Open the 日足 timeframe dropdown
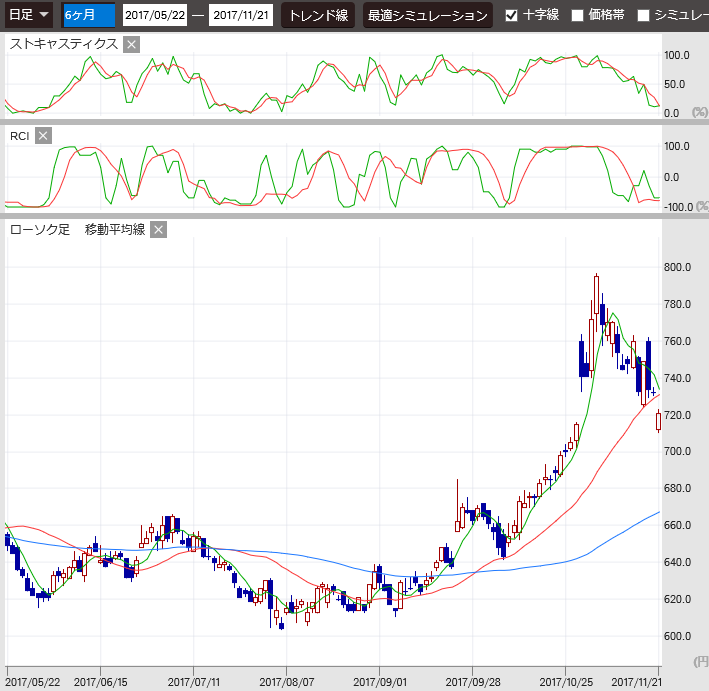Screen dimensions: 709x691 (29, 15)
